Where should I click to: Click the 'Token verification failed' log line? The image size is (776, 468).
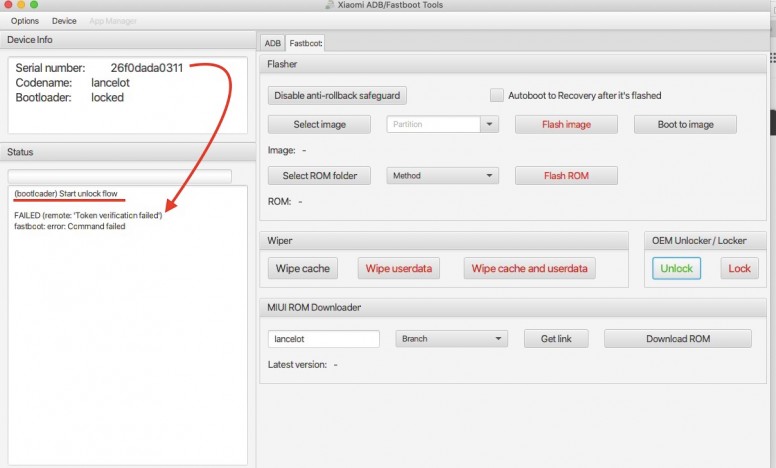88,215
